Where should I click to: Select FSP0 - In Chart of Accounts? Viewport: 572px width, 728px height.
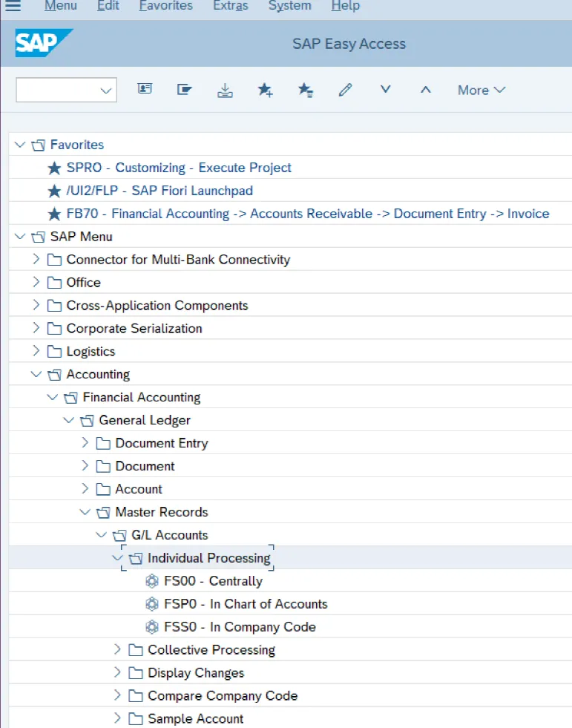pyautogui.click(x=246, y=603)
